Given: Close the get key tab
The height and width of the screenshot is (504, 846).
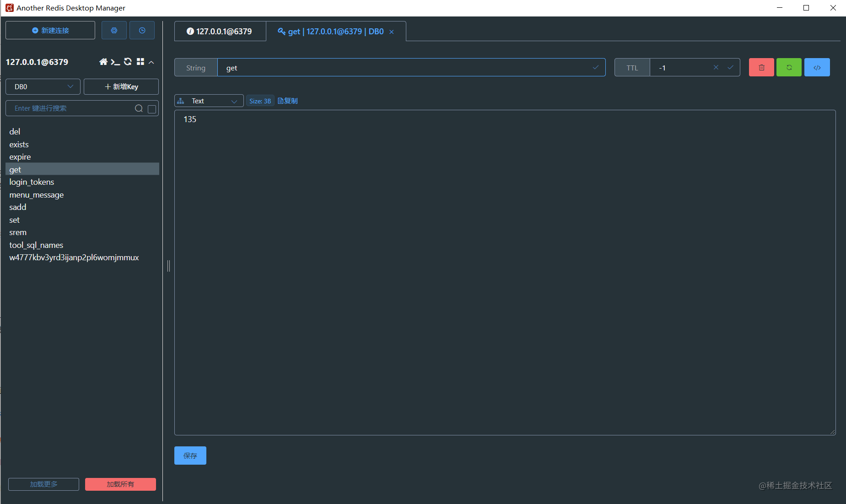Looking at the screenshot, I should tap(392, 32).
